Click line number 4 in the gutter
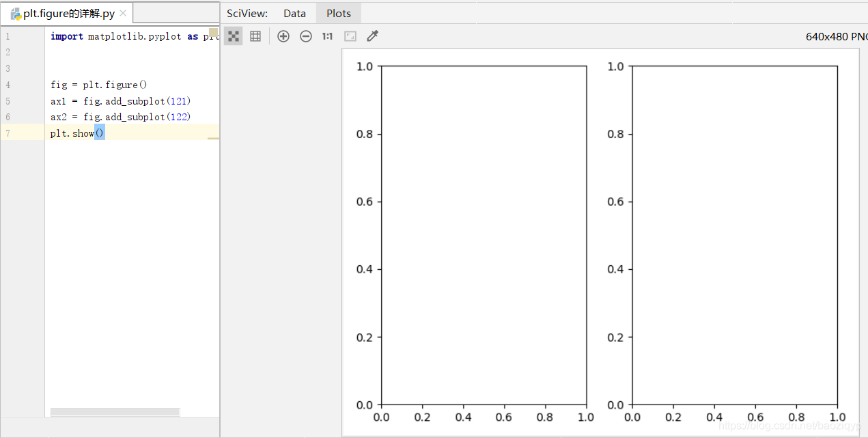Image resolution: width=868 pixels, height=438 pixels. tap(8, 85)
